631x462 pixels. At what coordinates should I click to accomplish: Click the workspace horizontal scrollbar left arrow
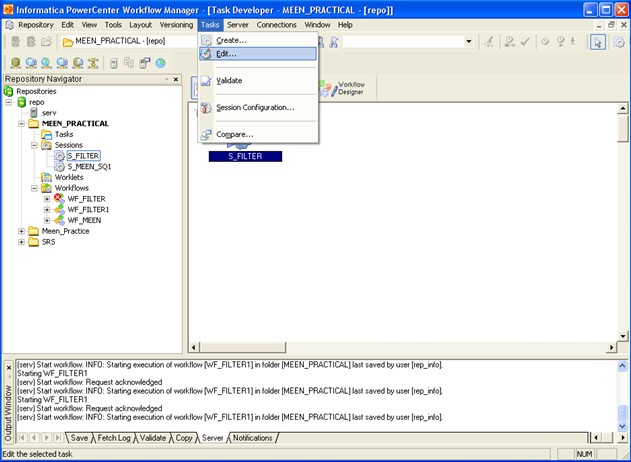(x=194, y=347)
